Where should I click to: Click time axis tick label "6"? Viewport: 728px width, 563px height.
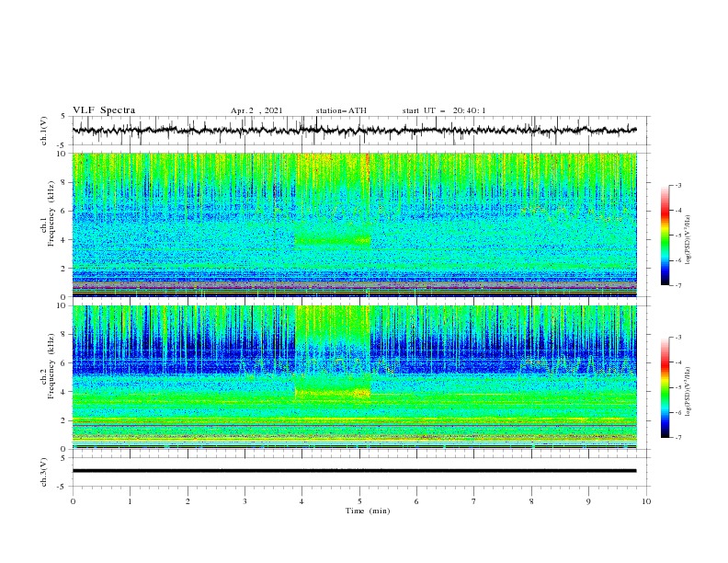tap(416, 501)
